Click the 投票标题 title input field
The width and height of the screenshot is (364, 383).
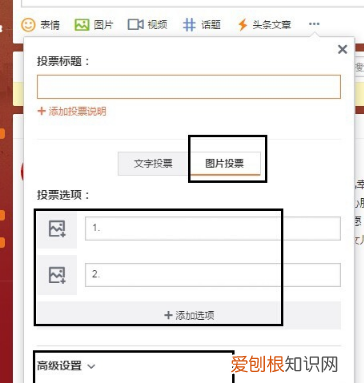(189, 87)
